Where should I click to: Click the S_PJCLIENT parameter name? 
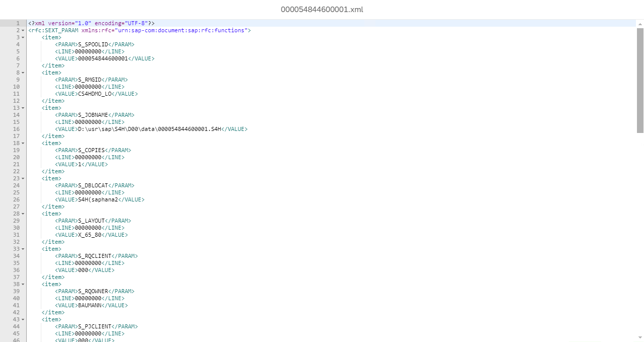pyautogui.click(x=95, y=326)
